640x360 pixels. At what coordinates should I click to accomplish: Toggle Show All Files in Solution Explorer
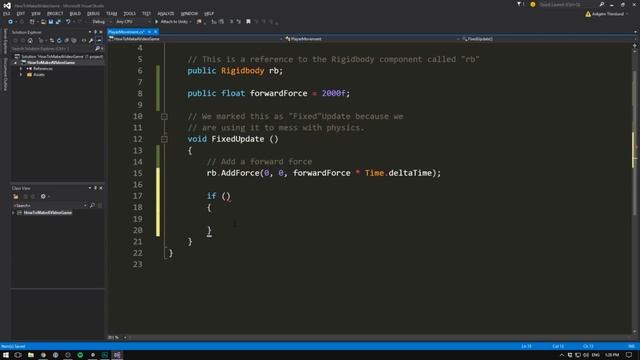74,40
